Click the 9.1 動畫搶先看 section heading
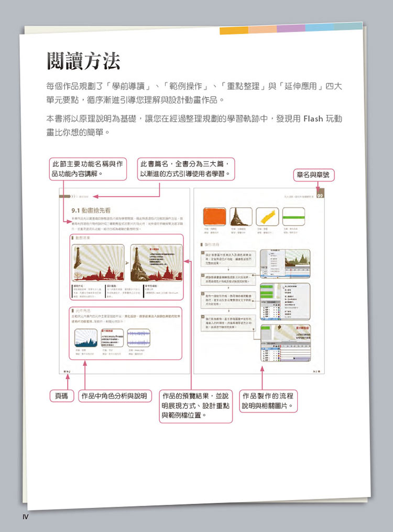 click(91, 210)
